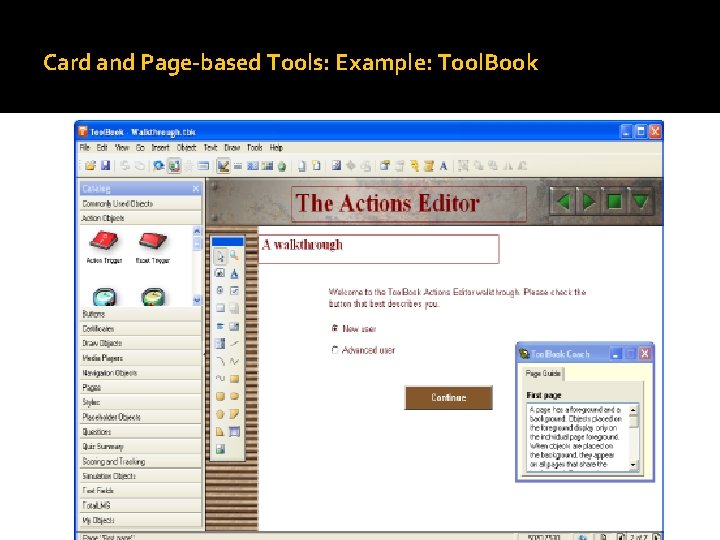Open the Edit menu
This screenshot has width=720, height=540.
click(x=101, y=147)
